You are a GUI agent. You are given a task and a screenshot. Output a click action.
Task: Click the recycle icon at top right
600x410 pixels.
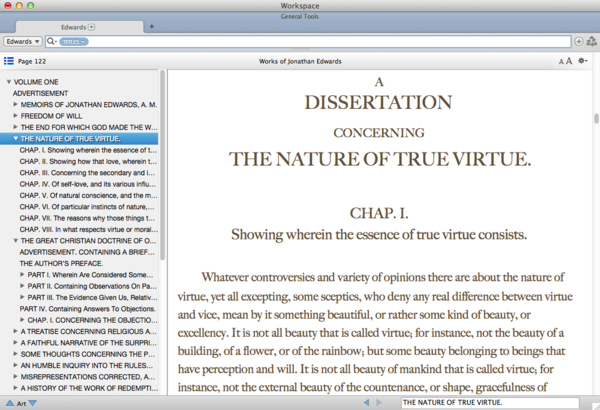coord(592,41)
